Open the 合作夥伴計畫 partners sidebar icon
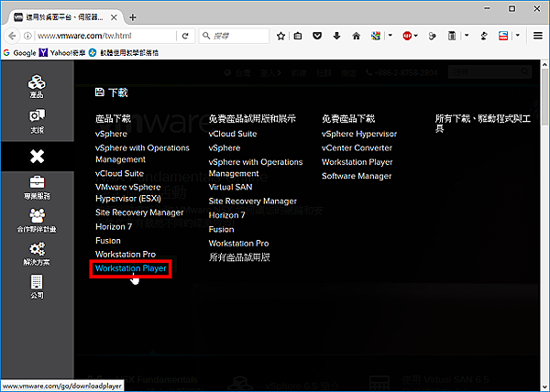Screen dimensions: 550x392 pyautogui.click(x=37, y=221)
